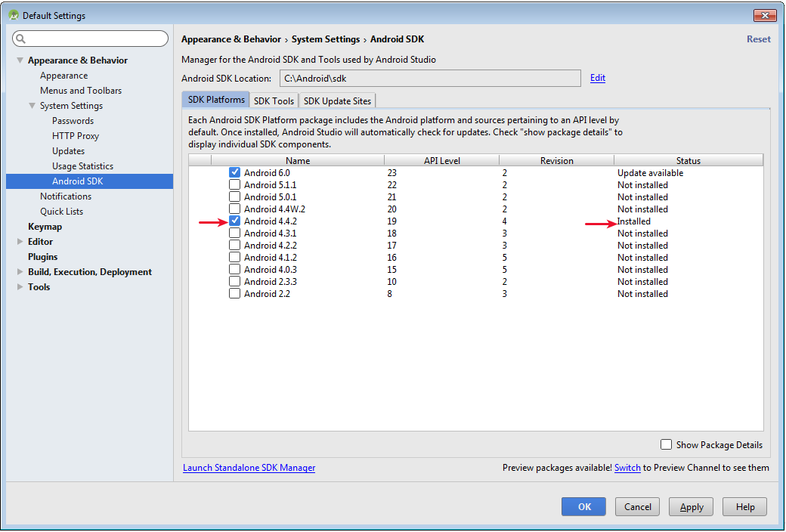Viewport: 786px width, 532px height.
Task: Expand the Build, Execution, Deployment arrow
Action: pos(20,271)
